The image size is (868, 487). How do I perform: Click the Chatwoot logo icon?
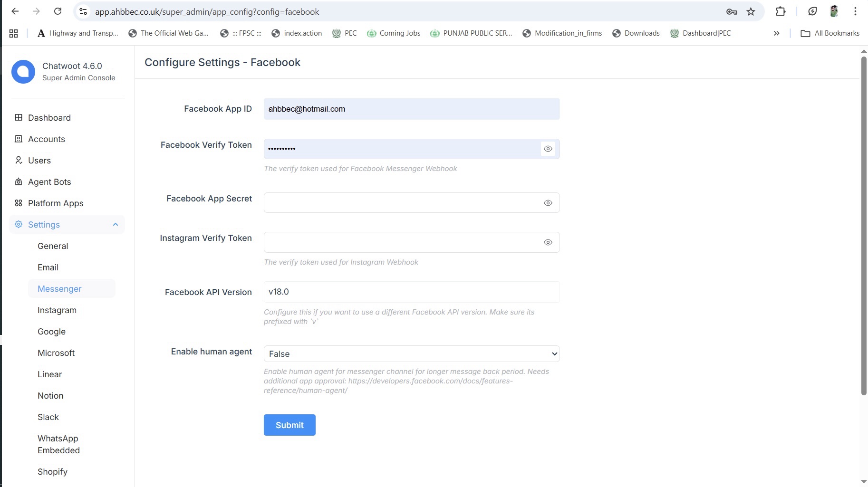tap(23, 72)
